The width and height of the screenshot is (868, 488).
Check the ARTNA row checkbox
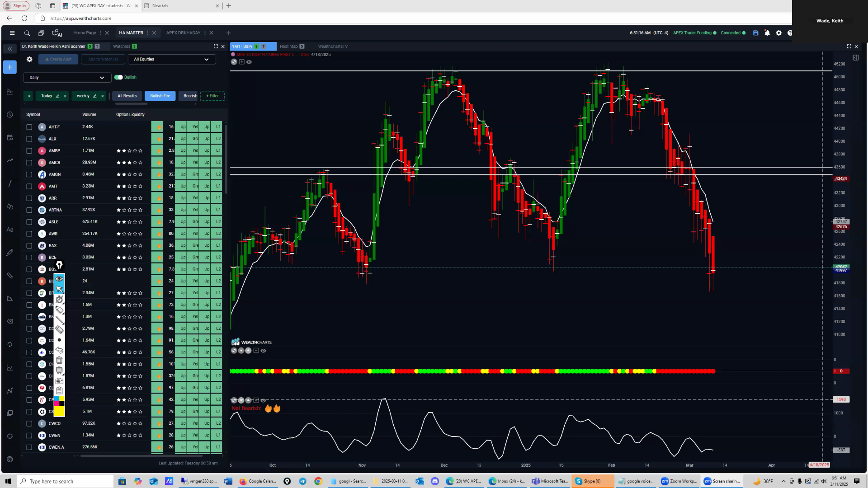point(29,210)
